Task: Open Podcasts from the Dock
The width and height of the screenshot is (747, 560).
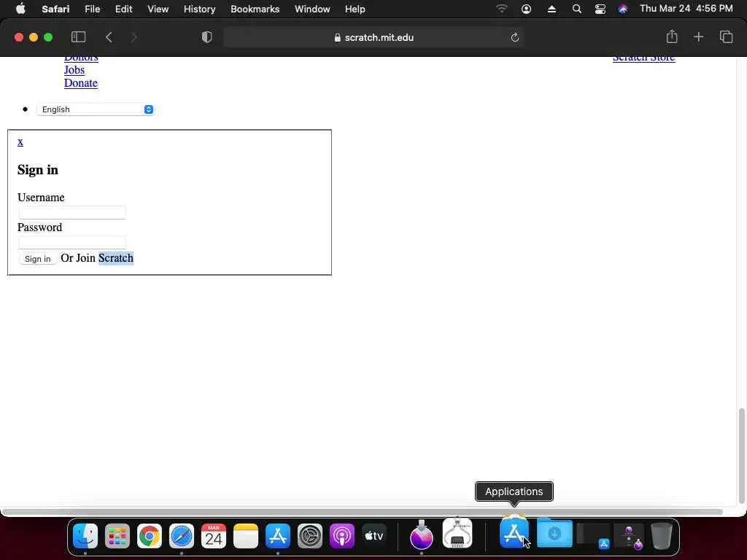Action: coord(341,536)
